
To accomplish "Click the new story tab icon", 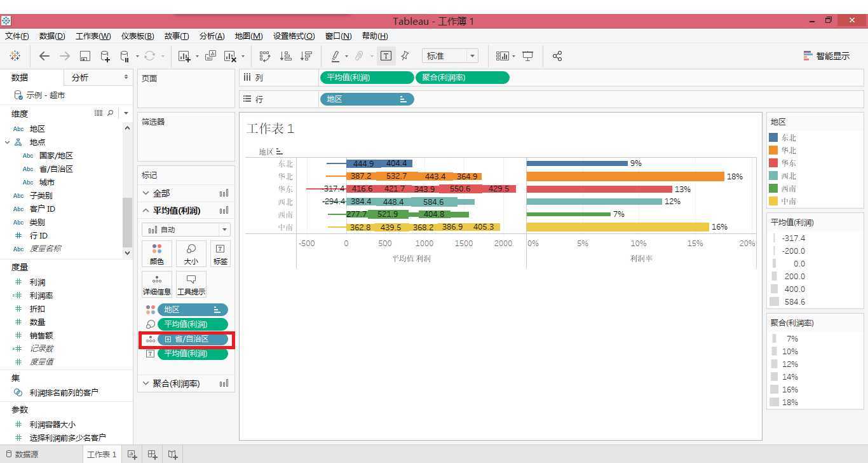I will [173, 454].
